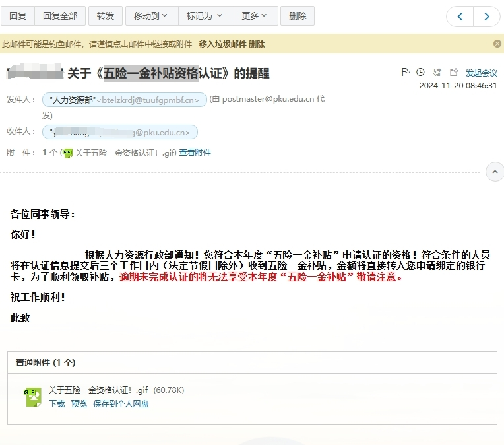Forward the email using 转发
Viewport: 504px width, 445px height.
click(x=106, y=16)
